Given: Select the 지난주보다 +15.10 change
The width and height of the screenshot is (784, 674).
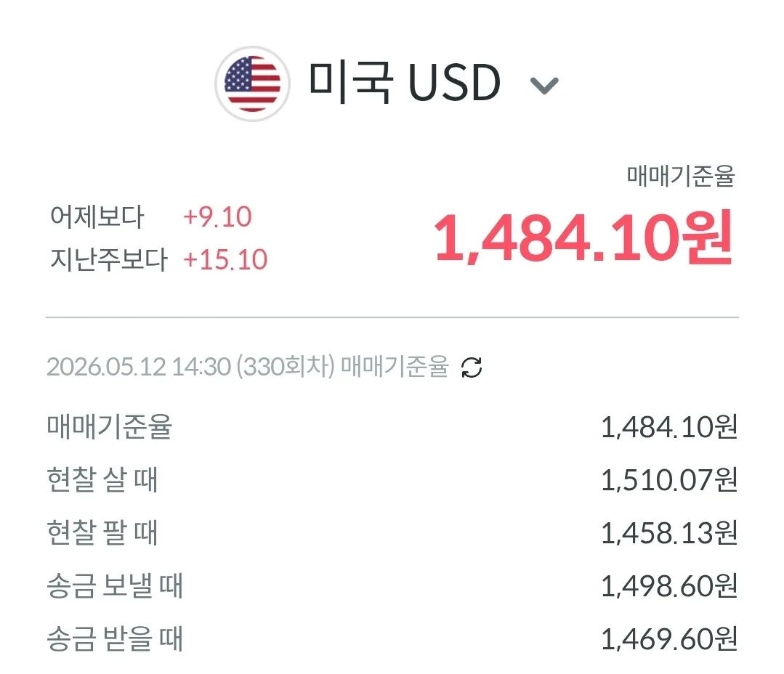Looking at the screenshot, I should (x=158, y=259).
